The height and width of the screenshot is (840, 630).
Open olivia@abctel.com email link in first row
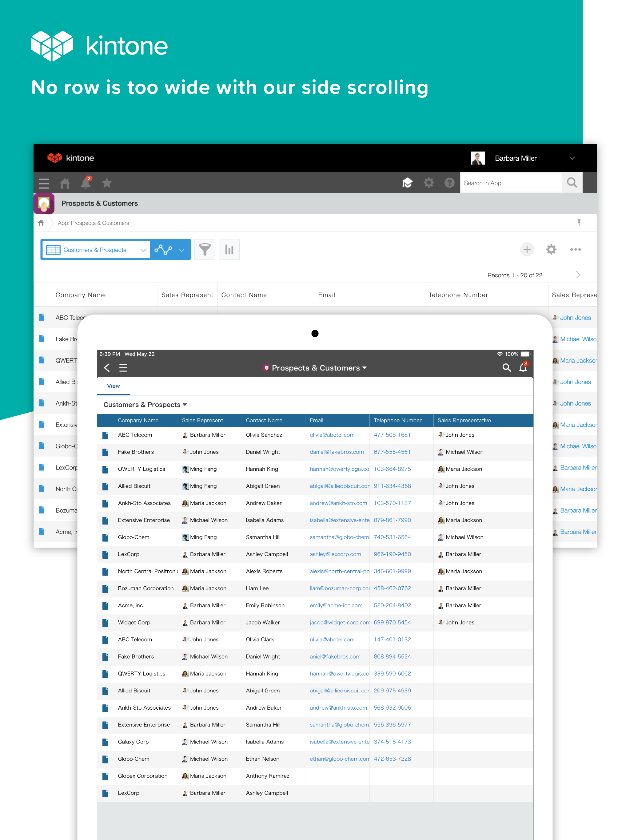332,435
